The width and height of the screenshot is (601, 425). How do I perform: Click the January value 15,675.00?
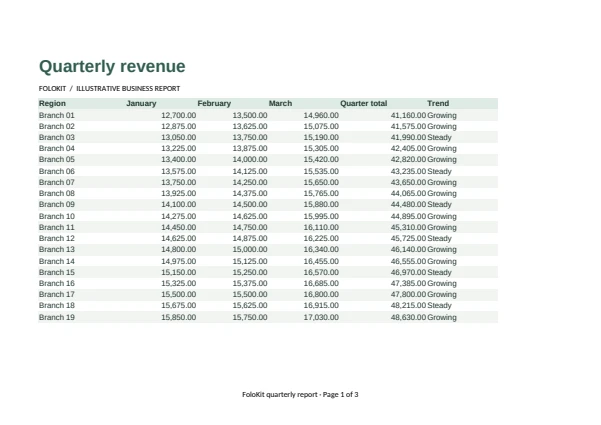179,305
